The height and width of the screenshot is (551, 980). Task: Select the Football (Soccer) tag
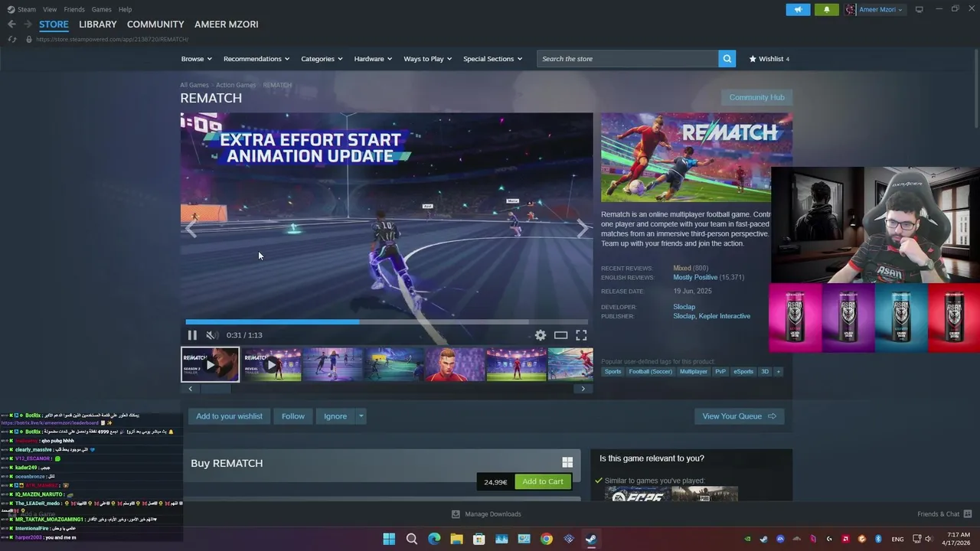650,372
